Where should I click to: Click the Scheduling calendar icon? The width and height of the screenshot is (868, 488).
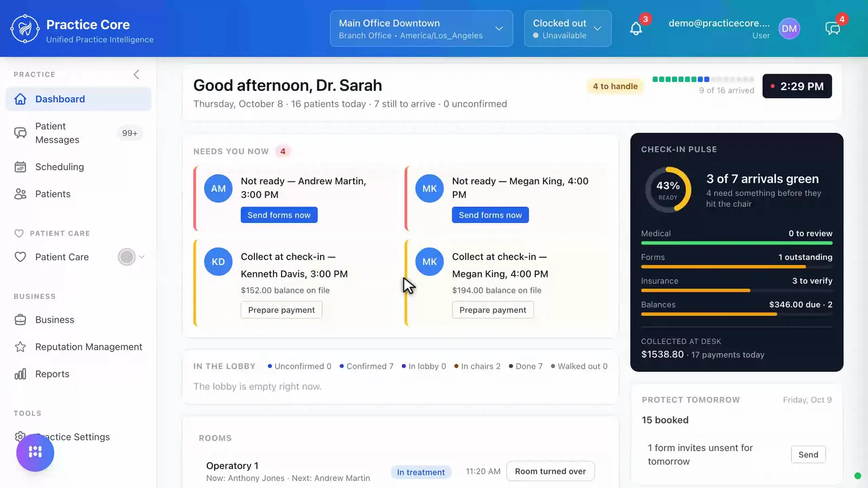click(21, 167)
